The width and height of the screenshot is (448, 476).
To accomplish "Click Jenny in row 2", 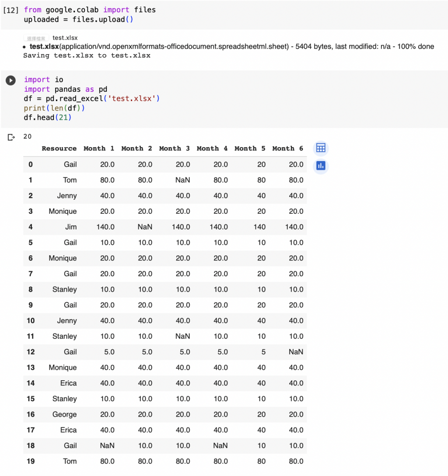I will 67,196.
